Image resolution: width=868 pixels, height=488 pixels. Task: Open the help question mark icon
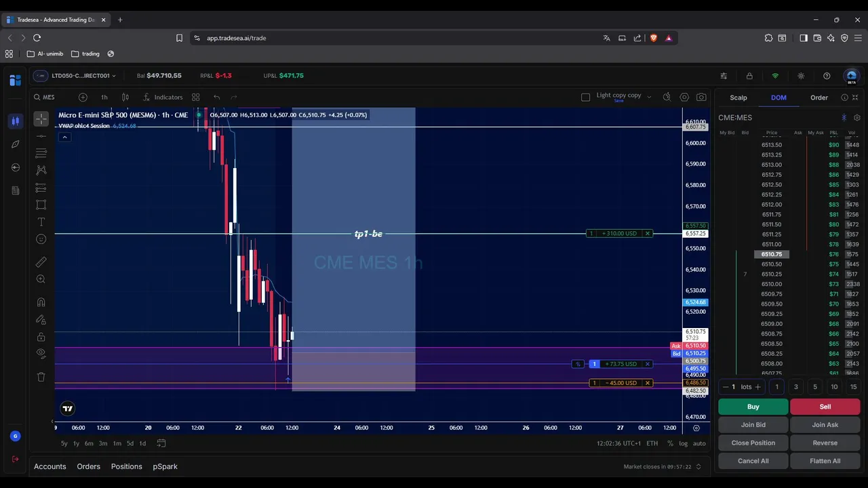(x=827, y=76)
